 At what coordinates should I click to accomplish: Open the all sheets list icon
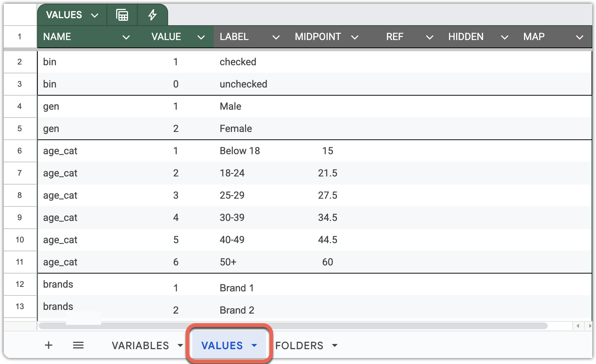click(x=78, y=345)
